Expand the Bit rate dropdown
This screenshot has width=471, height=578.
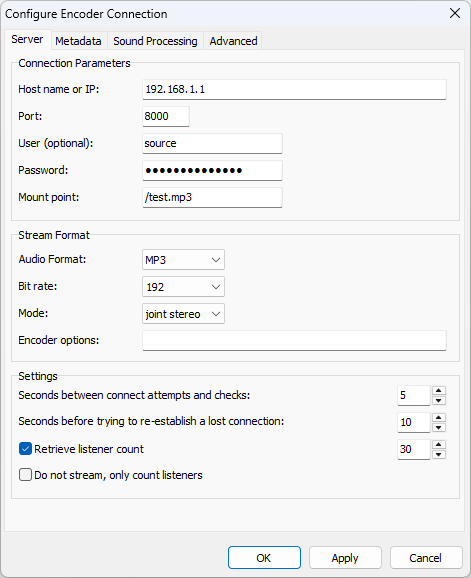point(183,287)
